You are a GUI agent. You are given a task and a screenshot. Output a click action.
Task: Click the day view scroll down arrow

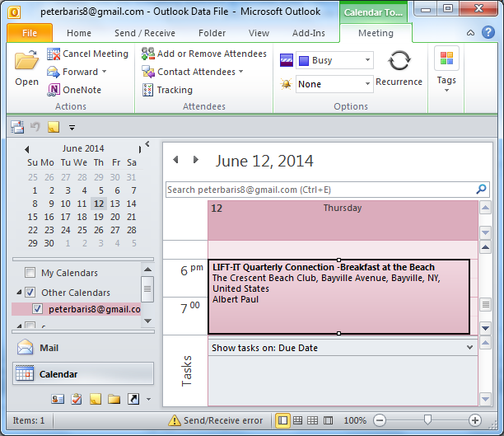tap(485, 329)
